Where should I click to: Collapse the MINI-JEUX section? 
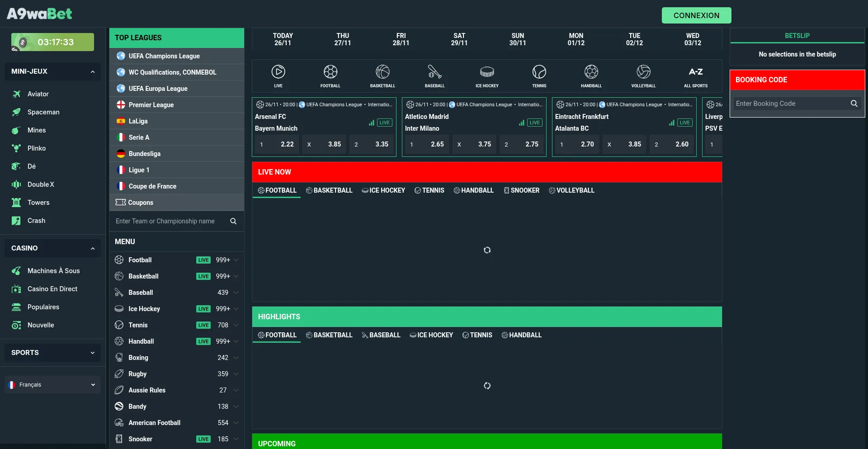(x=93, y=71)
